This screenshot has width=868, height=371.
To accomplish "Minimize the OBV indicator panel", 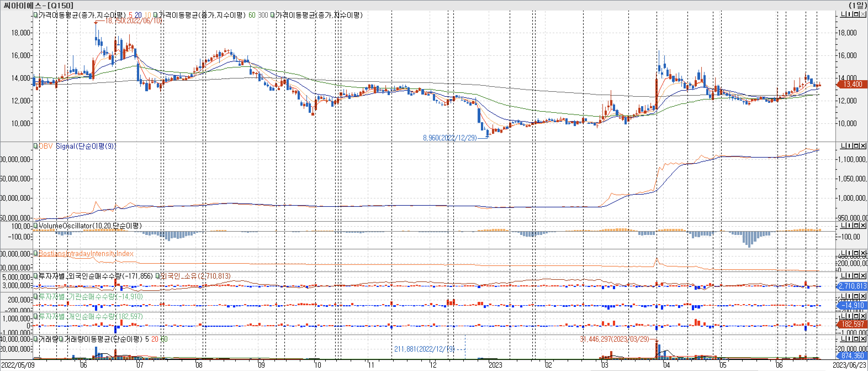I will 844,146.
